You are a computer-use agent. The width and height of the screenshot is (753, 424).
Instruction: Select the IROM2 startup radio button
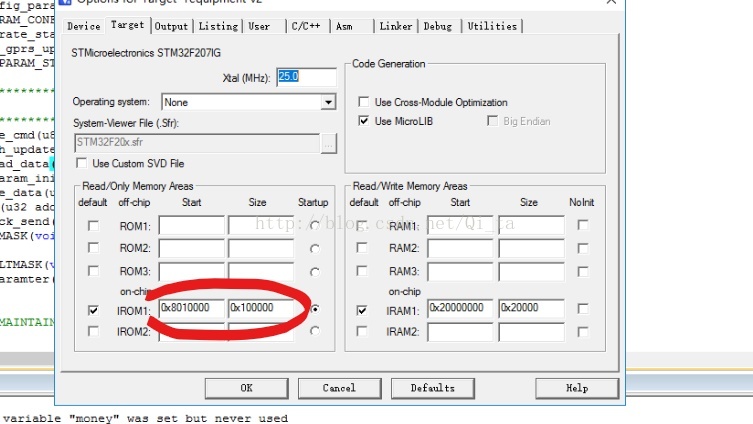pos(315,331)
